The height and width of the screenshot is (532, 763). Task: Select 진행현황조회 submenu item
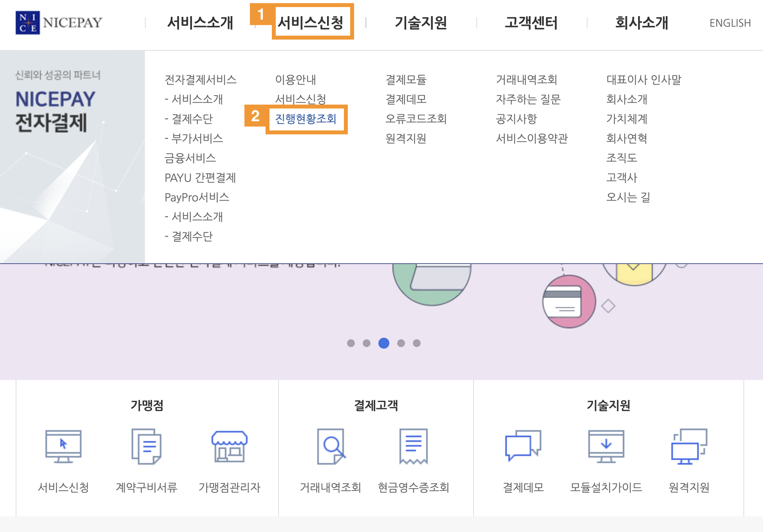(x=306, y=119)
